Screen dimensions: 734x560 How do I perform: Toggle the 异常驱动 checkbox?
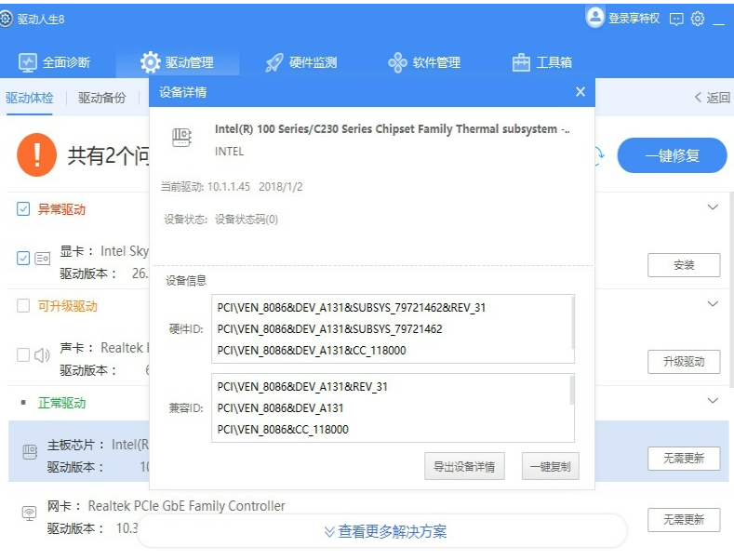pos(23,208)
